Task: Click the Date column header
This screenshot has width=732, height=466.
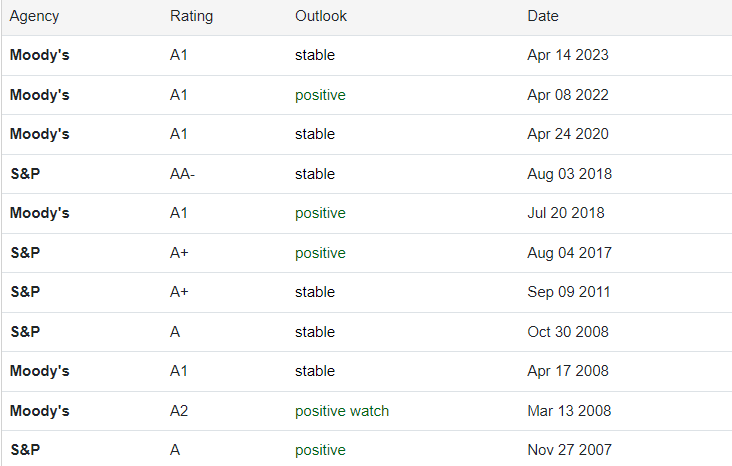Action: pos(543,16)
